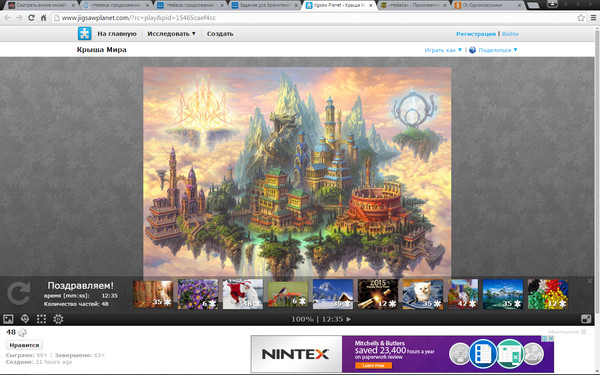
Task: Close the congratulations thumbnails strip
Action: (590, 281)
